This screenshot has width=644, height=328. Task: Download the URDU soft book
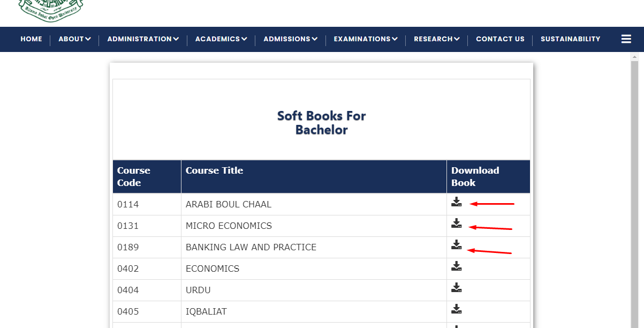pyautogui.click(x=456, y=287)
